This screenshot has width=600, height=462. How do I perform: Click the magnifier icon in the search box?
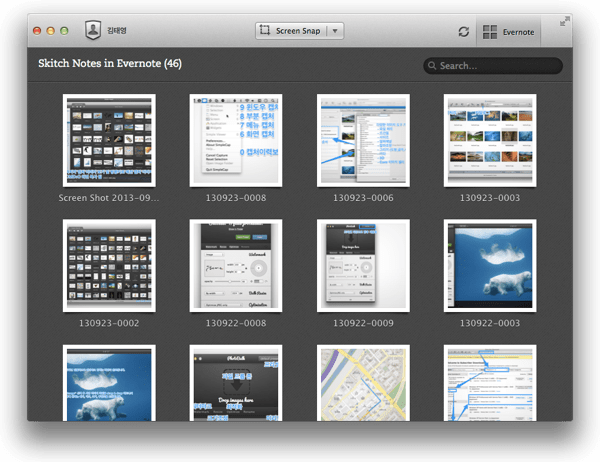click(432, 66)
